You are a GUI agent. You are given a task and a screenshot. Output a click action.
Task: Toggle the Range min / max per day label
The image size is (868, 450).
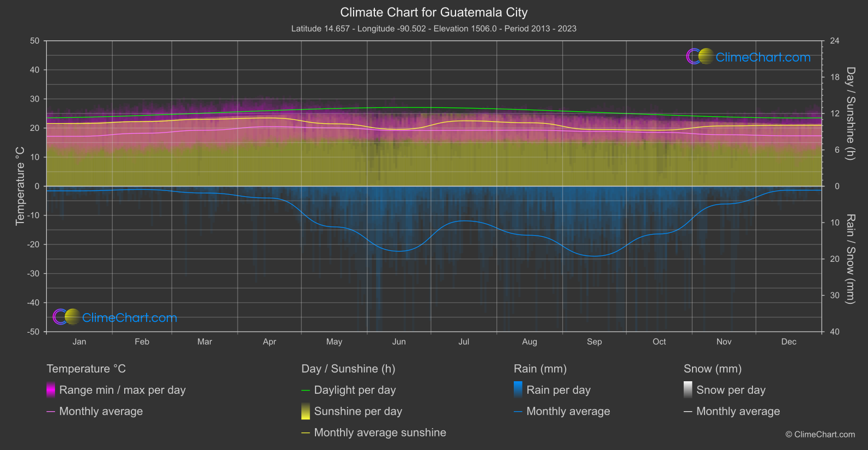coord(122,390)
